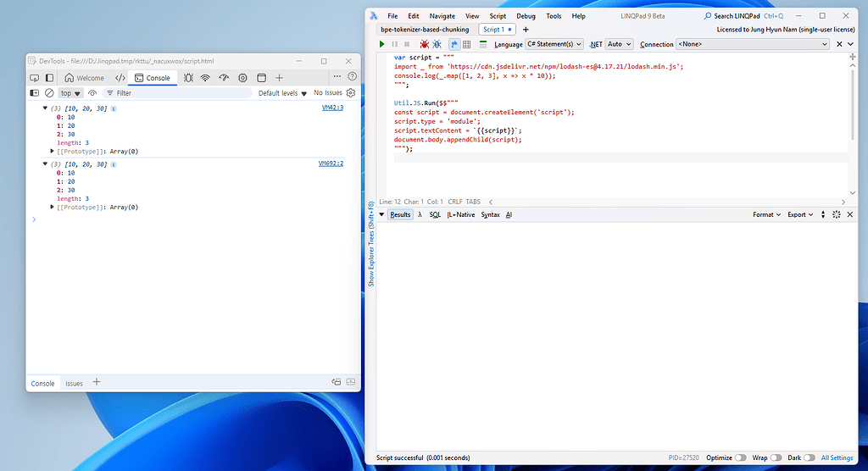The width and height of the screenshot is (868, 471).
Task: Open the VM692:2 source link
Action: click(x=331, y=163)
